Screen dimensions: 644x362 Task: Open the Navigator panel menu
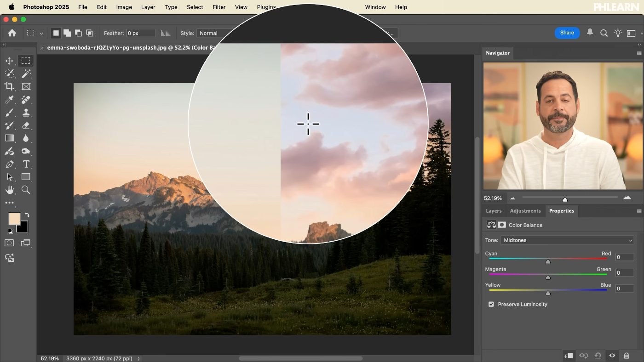point(638,53)
